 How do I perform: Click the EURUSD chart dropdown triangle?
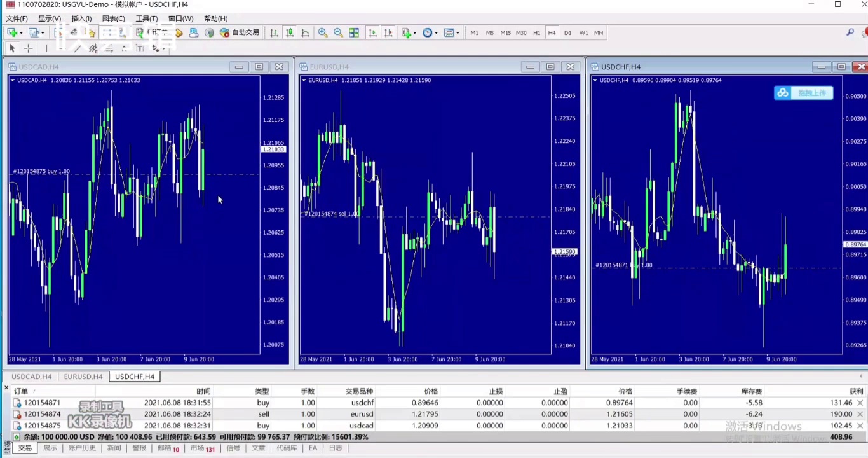point(304,80)
